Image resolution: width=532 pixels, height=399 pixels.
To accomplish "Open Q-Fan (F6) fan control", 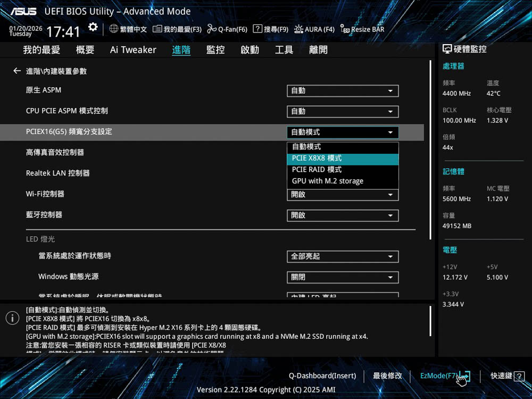I will (x=212, y=29).
